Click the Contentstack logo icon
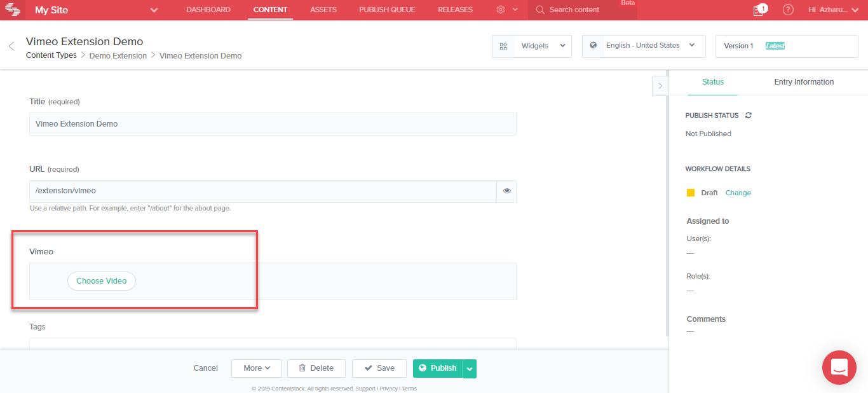 pyautogui.click(x=13, y=10)
